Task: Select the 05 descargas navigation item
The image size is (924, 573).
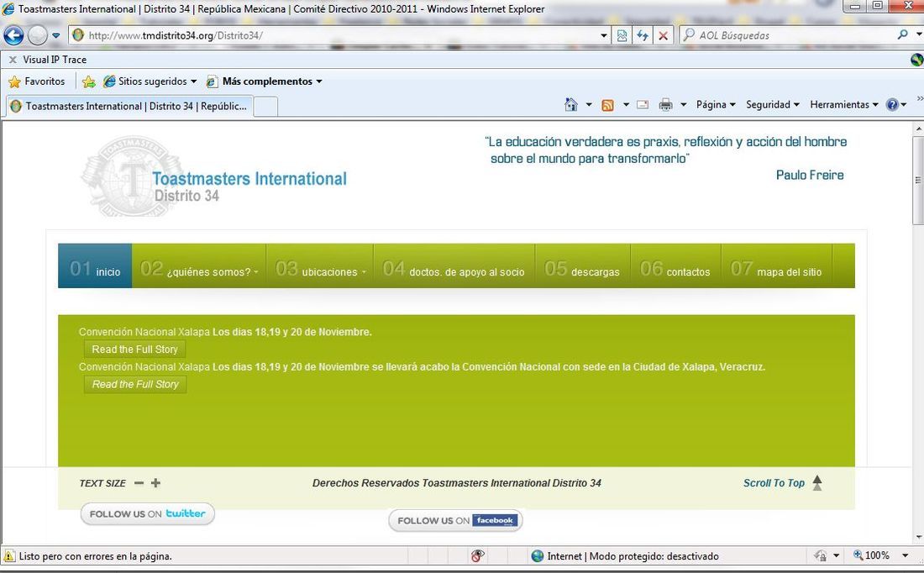Action: tap(582, 265)
